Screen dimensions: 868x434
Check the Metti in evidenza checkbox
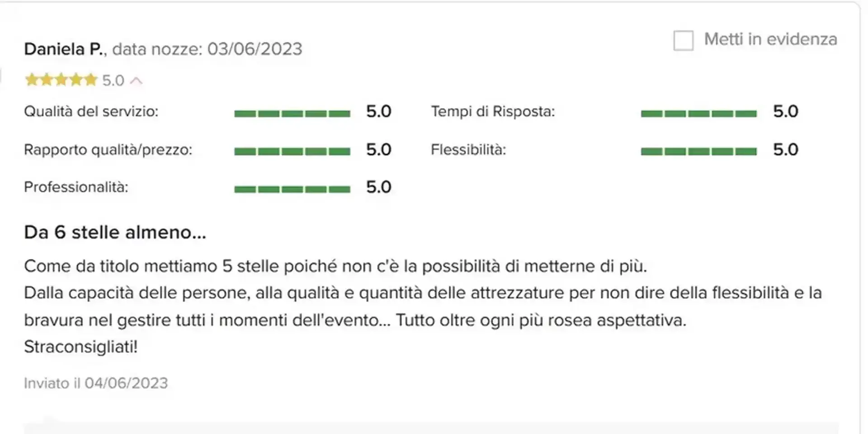[x=683, y=40]
